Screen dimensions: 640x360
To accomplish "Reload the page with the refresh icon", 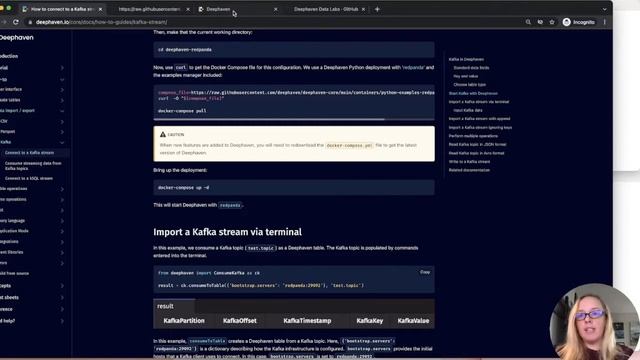I will [16, 22].
